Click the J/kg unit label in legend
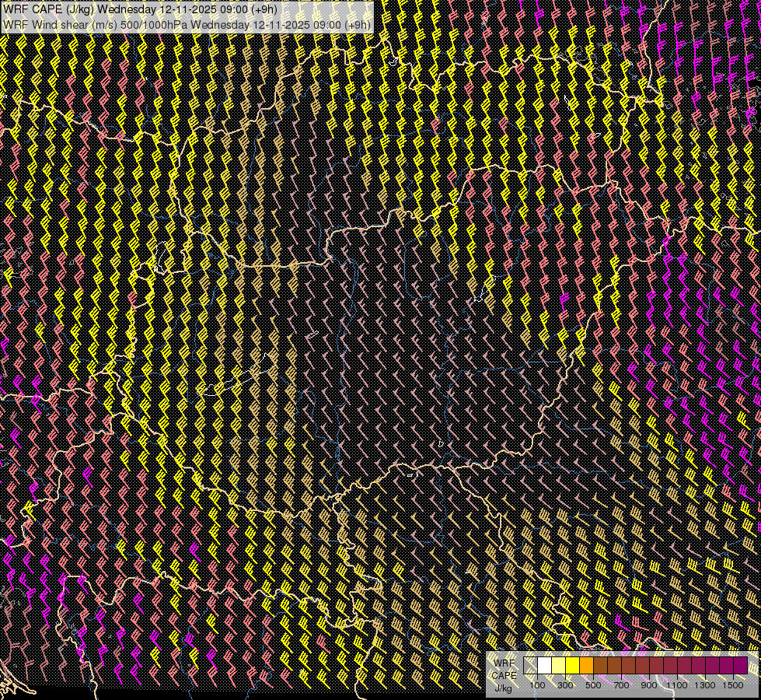761x700 pixels. (x=503, y=688)
